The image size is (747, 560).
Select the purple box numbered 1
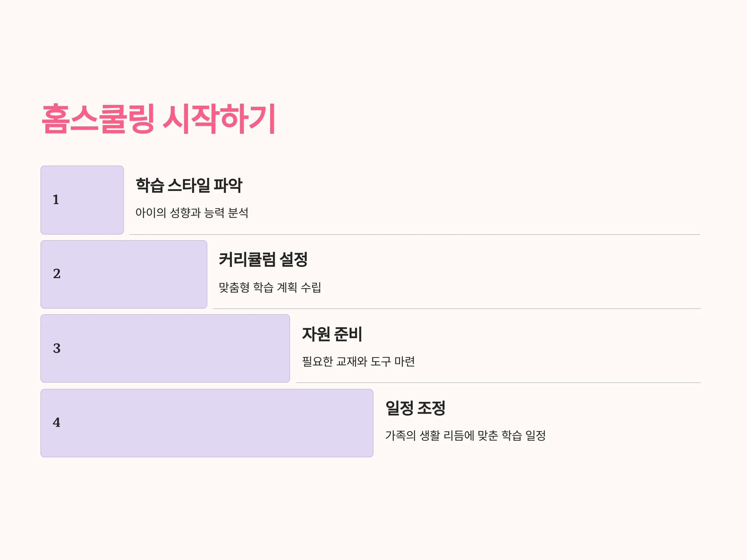click(82, 200)
